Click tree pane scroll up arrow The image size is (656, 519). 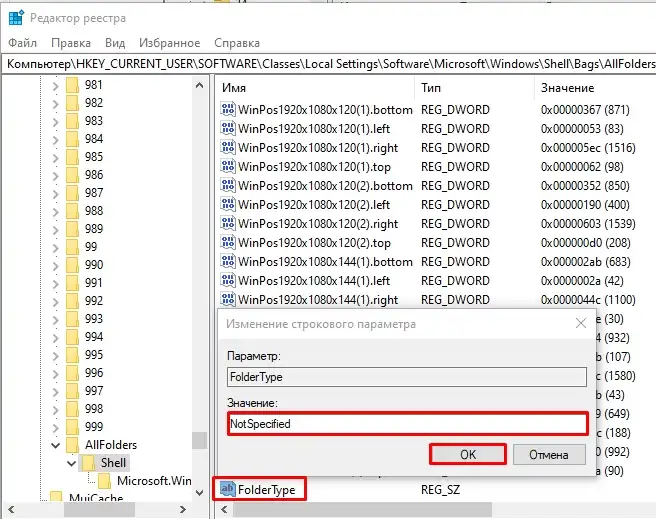(x=200, y=86)
